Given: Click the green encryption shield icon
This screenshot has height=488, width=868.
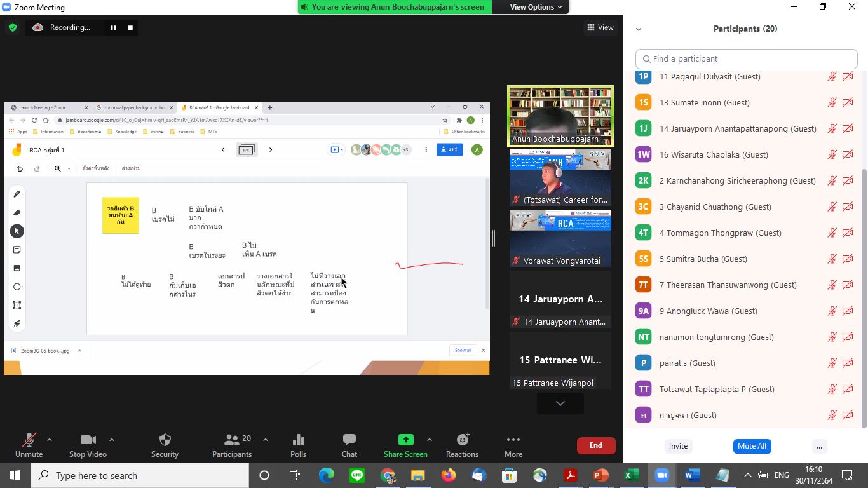Looking at the screenshot, I should click(13, 28).
